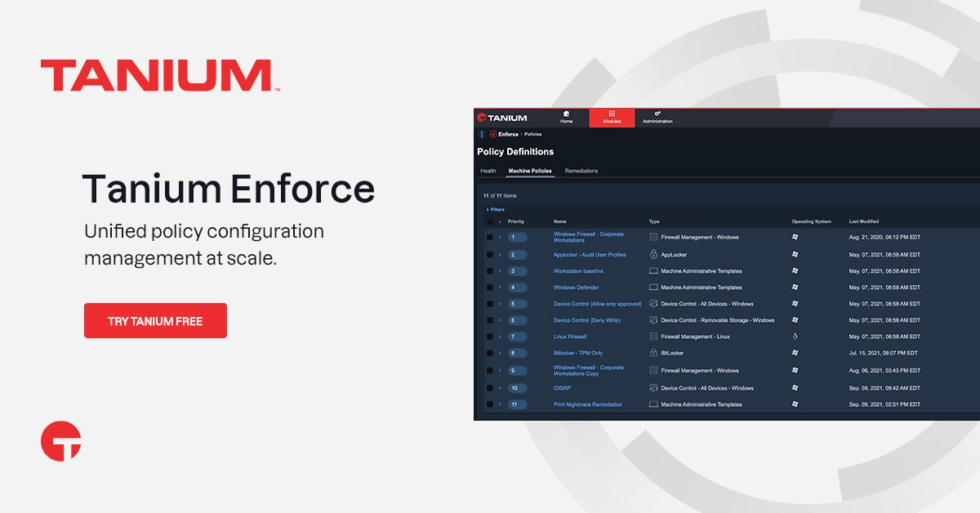Check the box for Linux Firewall policy
The height and width of the screenshot is (513, 980).
click(490, 336)
